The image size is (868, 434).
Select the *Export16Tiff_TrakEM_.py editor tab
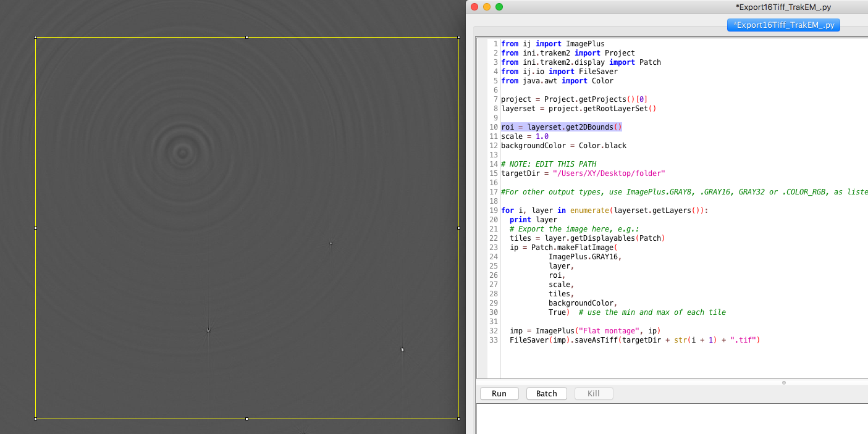point(783,25)
